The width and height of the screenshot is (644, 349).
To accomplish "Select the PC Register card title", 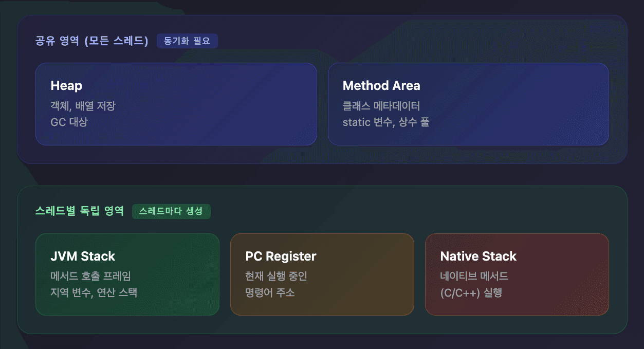I will 281,256.
